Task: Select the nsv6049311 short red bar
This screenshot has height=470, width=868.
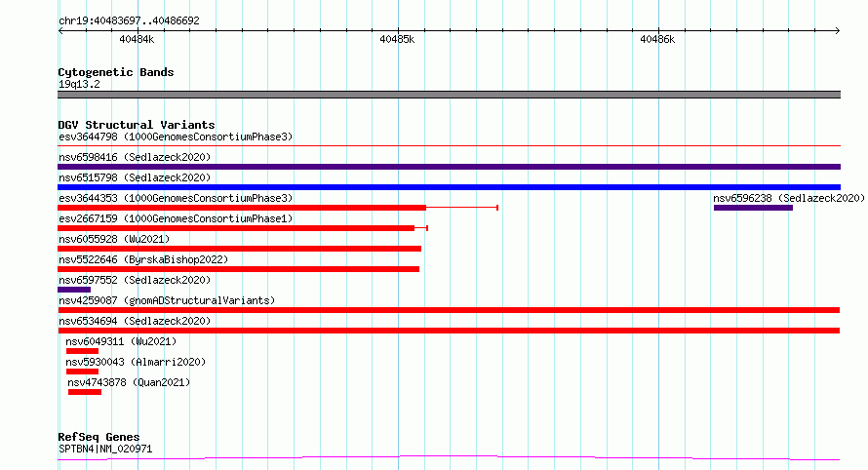Action: (x=82, y=351)
